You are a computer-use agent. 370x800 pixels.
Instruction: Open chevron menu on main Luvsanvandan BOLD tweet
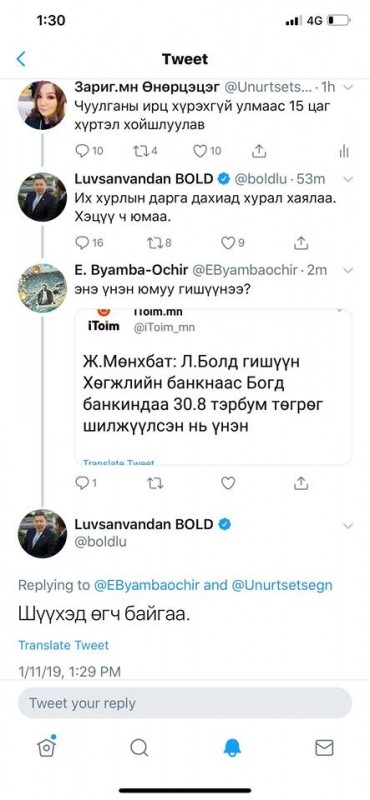coord(348,526)
